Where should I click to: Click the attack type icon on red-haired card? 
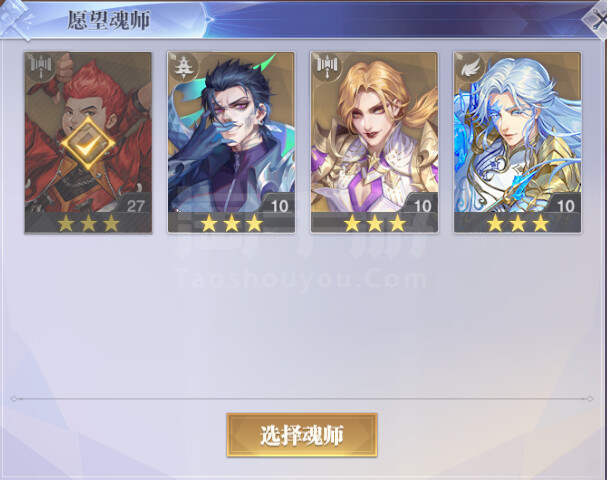pyautogui.click(x=41, y=65)
